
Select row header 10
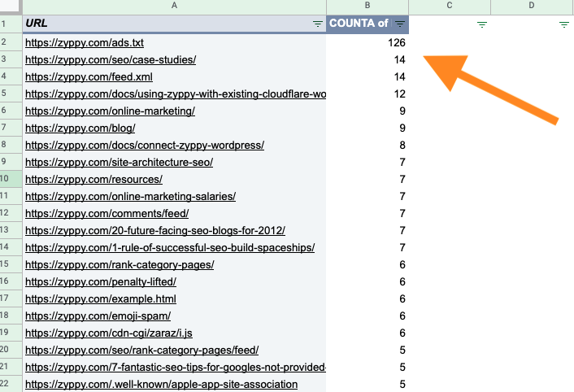pos(11,179)
